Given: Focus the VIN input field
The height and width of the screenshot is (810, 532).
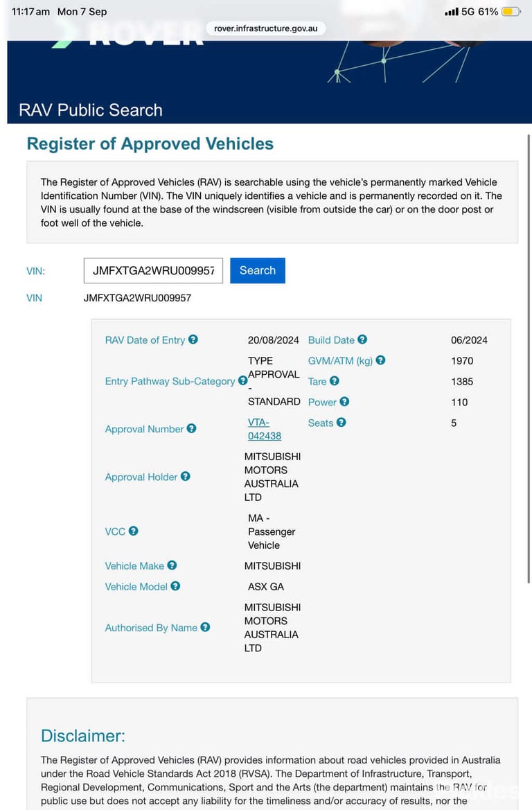Looking at the screenshot, I should pos(153,270).
